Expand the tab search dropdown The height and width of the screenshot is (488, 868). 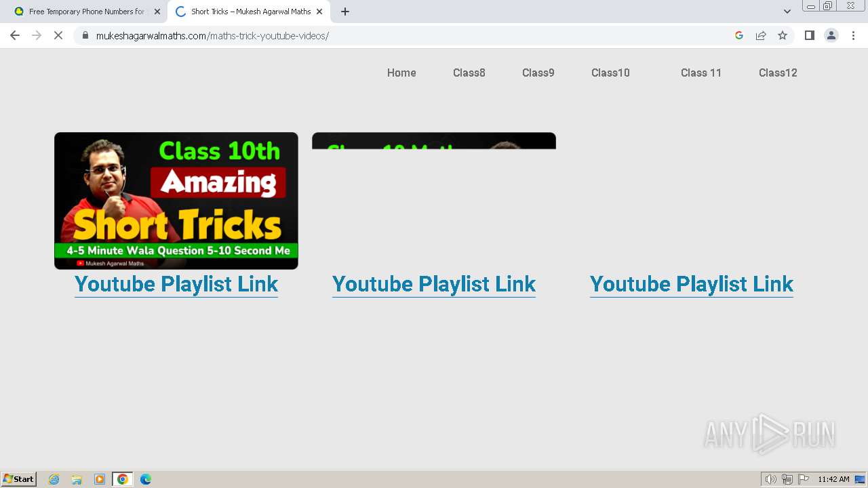[787, 12]
